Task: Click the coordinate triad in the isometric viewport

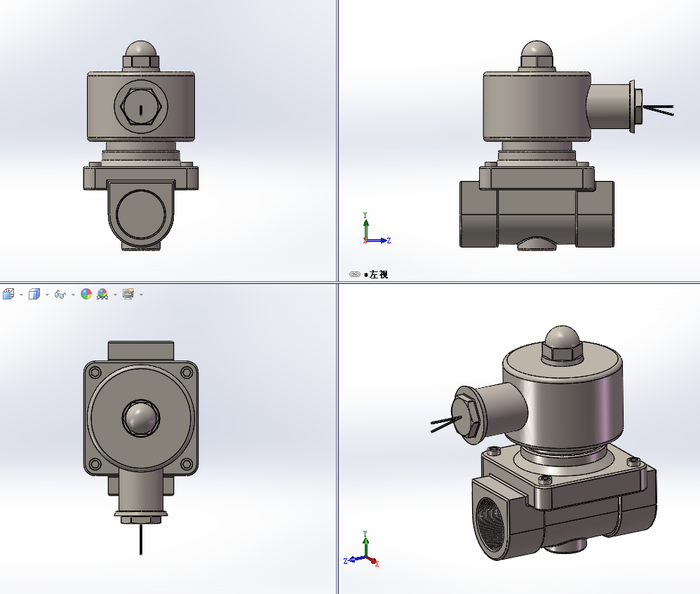Action: 362,549
